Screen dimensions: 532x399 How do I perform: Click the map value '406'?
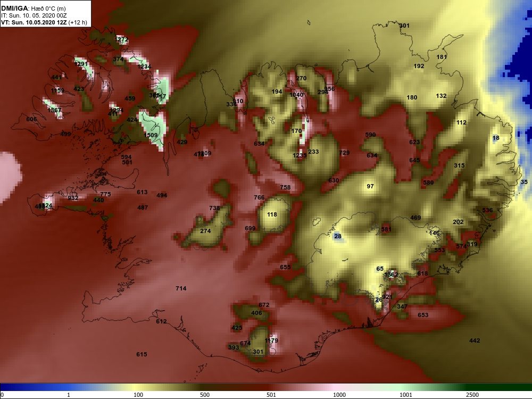256,313
